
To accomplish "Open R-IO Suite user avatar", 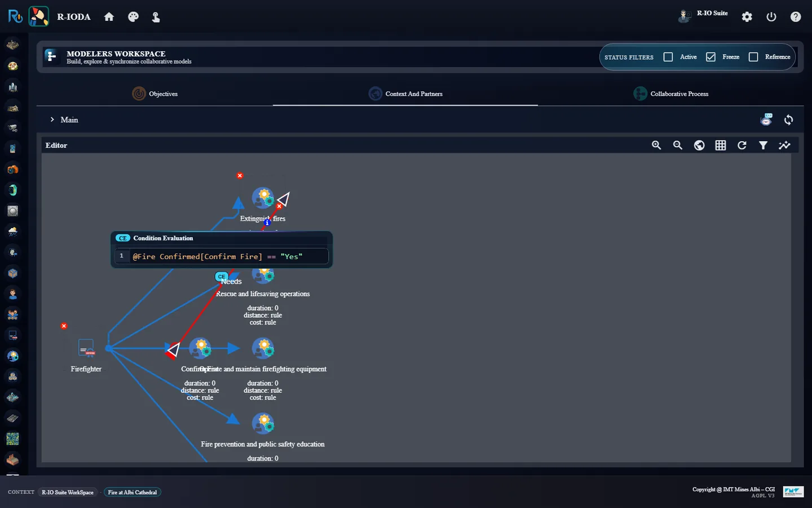I will 684,16.
